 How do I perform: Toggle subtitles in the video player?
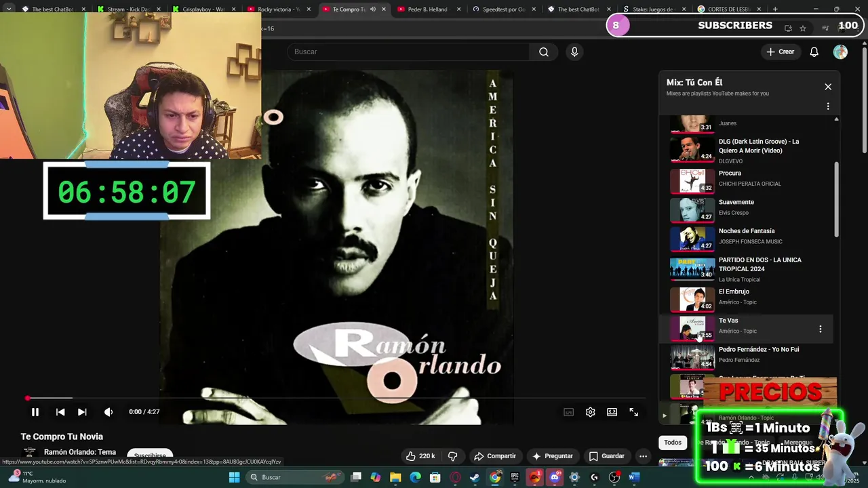point(569,412)
